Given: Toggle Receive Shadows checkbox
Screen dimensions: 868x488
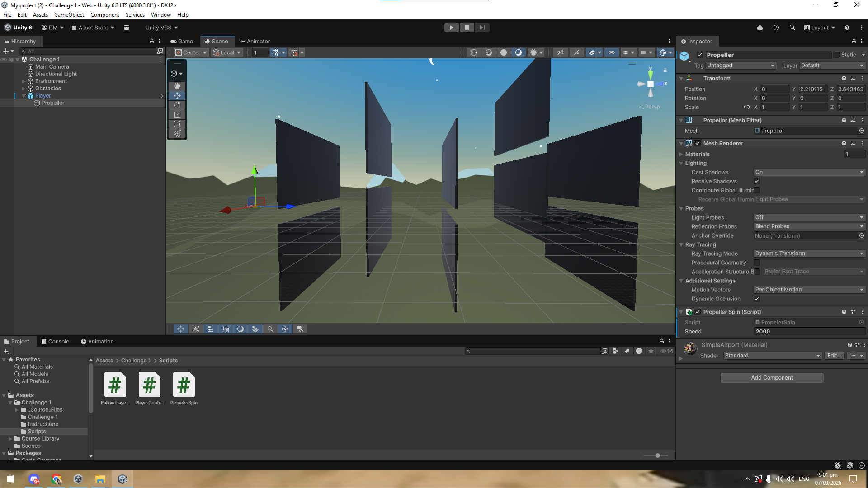Looking at the screenshot, I should (x=757, y=181).
